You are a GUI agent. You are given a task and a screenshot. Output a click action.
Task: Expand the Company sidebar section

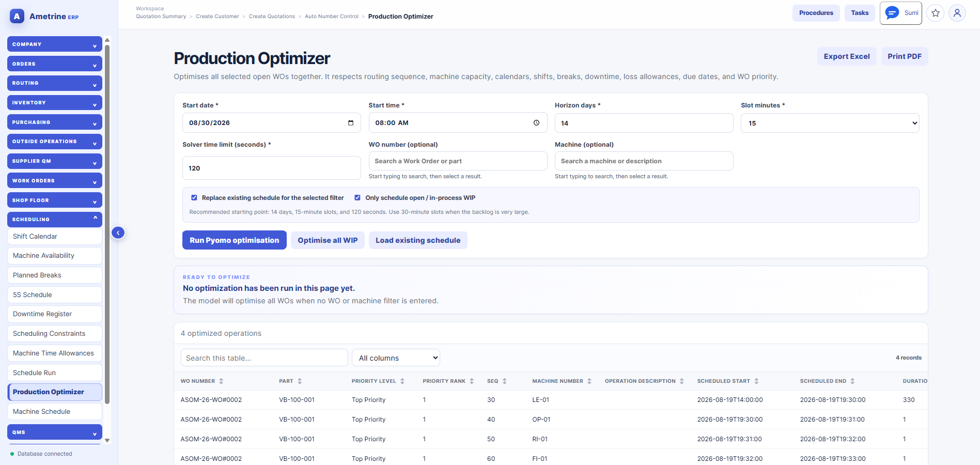pyautogui.click(x=55, y=44)
